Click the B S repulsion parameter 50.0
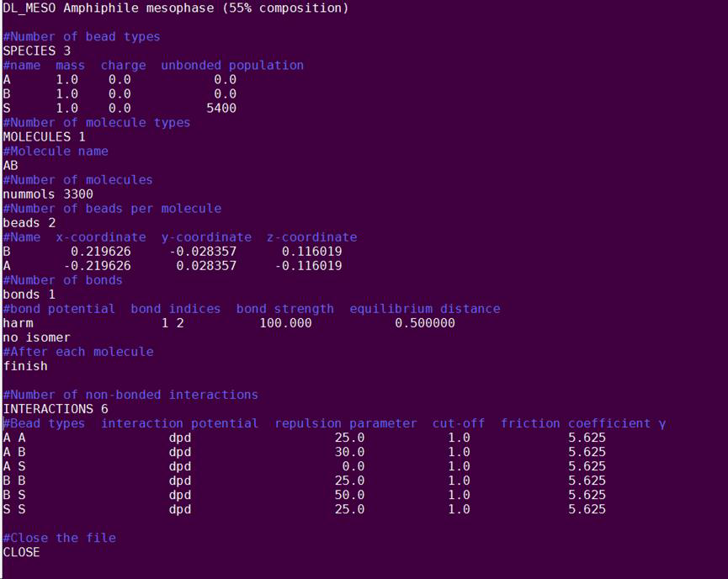Screen dimensions: 728x579 pyautogui.click(x=349, y=495)
